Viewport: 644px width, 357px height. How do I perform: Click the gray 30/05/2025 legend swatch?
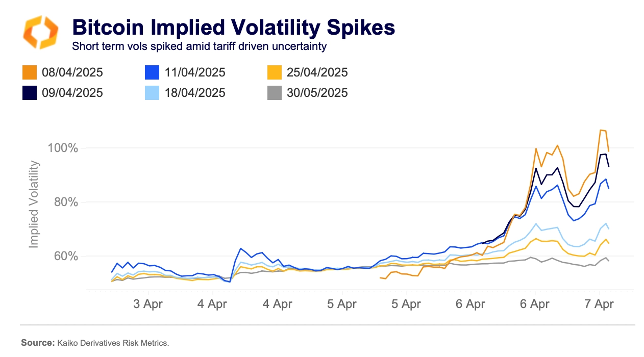(275, 93)
